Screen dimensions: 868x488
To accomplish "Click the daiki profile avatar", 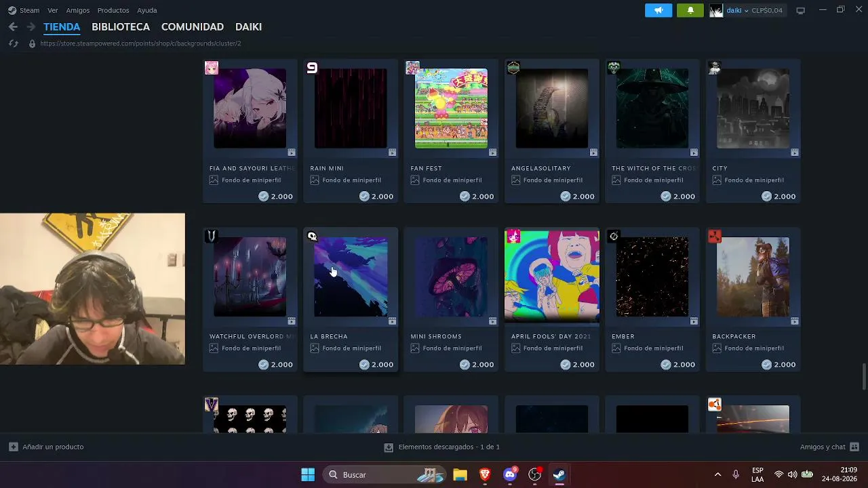I will click(x=716, y=10).
